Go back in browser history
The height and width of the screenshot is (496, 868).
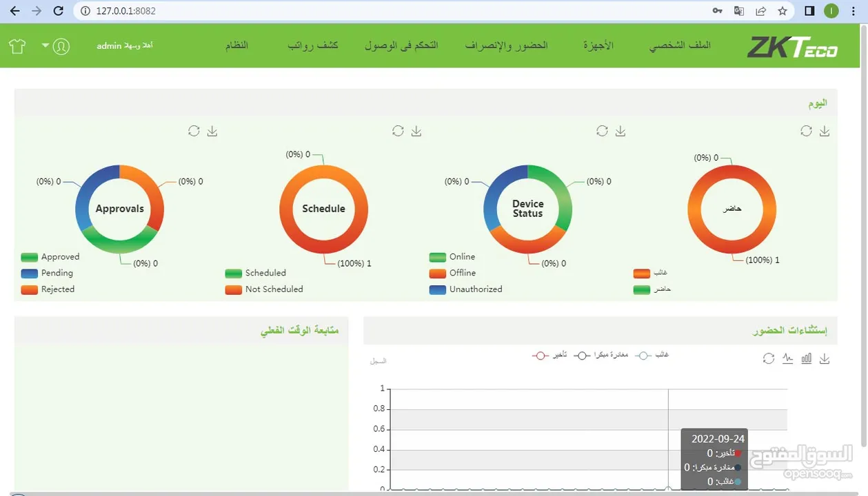click(15, 11)
